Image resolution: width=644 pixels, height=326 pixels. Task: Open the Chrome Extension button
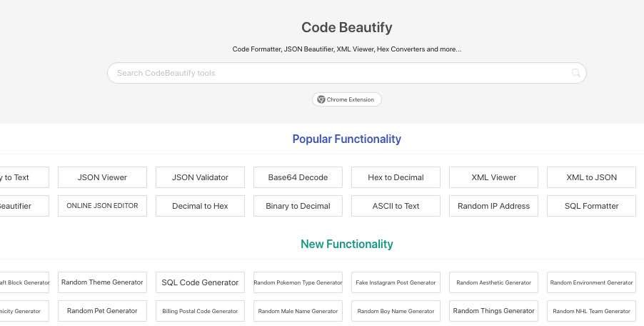[x=347, y=99]
